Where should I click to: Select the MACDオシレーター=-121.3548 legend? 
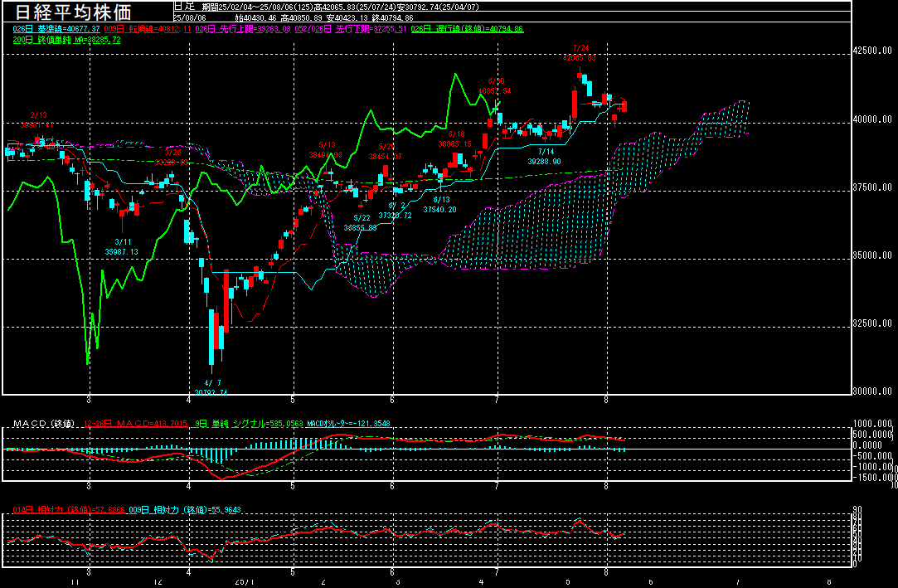coord(348,424)
